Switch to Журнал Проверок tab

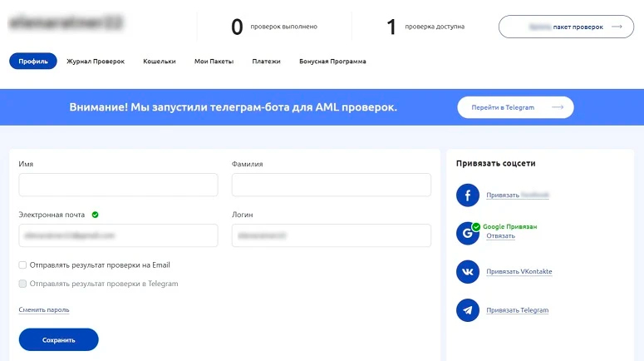[96, 61]
